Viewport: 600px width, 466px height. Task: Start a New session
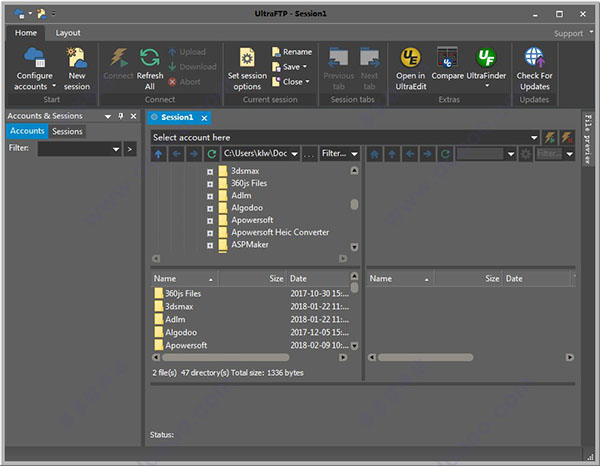[x=77, y=69]
